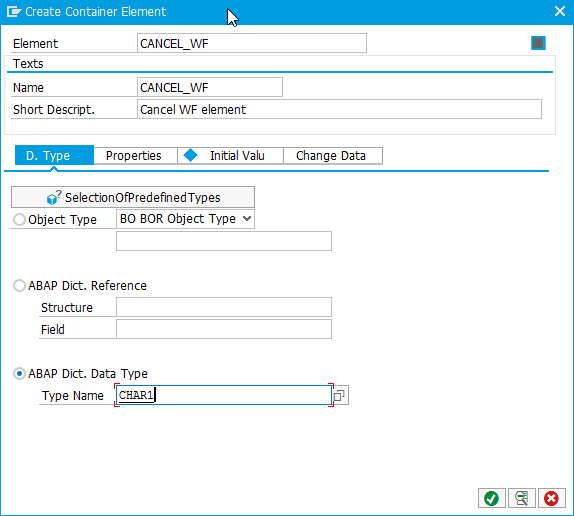This screenshot has height=516, width=574.
Task: Click the check/search icon beside confirm
Action: coord(522,498)
